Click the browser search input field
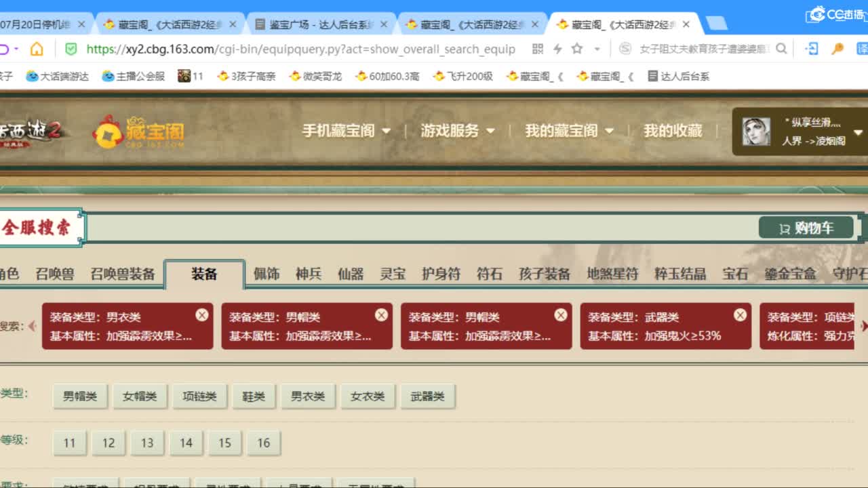The image size is (868, 488). click(x=703, y=49)
